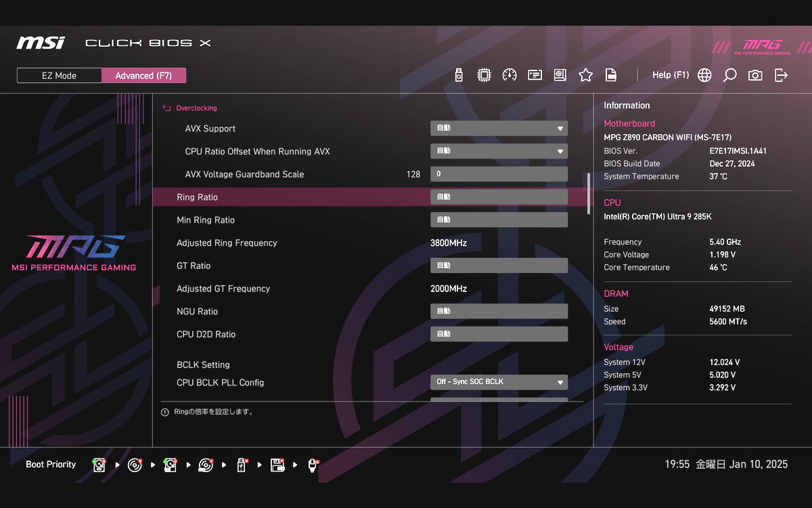
Task: Switch to EZ Mode tab
Action: tap(60, 76)
